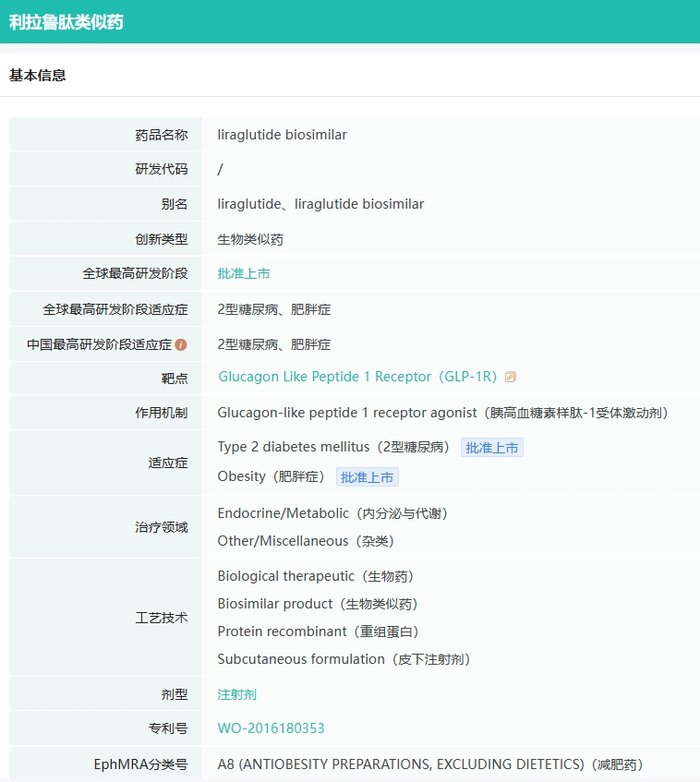Select Endocrine/Metabolic (内分泌与代谢) text
Image resolution: width=700 pixels, height=782 pixels.
click(x=332, y=513)
